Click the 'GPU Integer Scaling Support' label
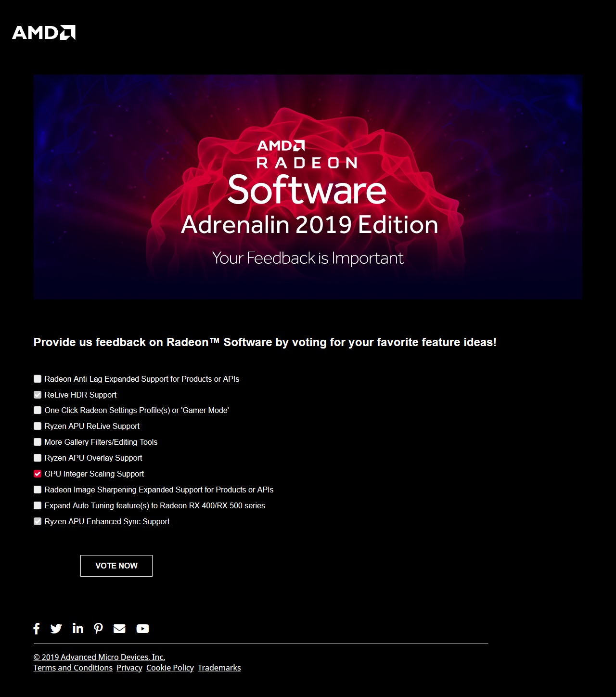This screenshot has height=697, width=616. coord(94,474)
